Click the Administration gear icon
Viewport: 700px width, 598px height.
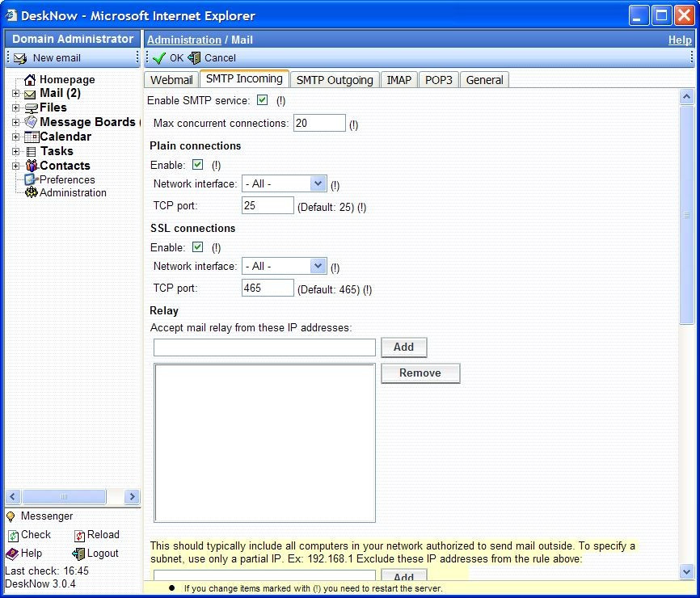[32, 193]
